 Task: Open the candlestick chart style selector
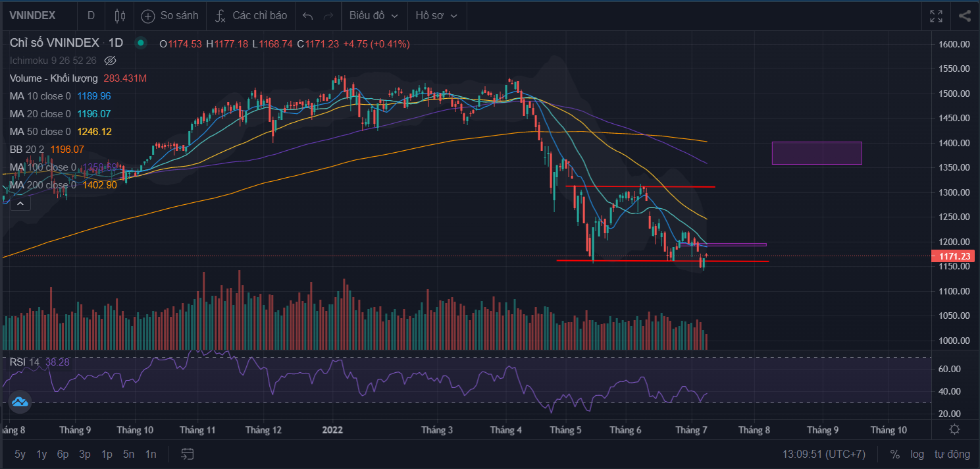[x=120, y=15]
